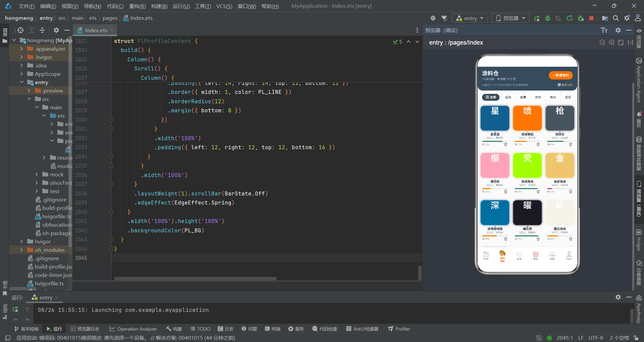Select the 珠光 filter chip in preview
Viewport: 644px width, 342px height.
[553, 97]
